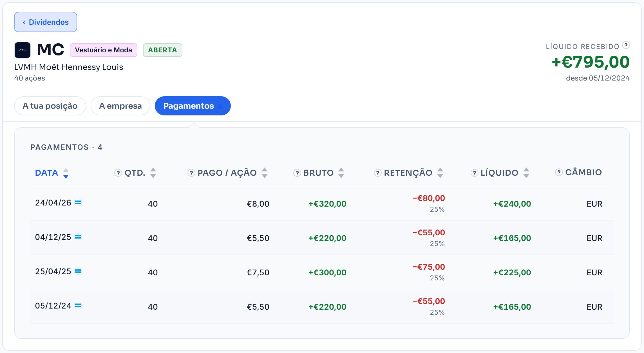
Task: Select the 25/04/25 payment row
Action: (x=322, y=272)
